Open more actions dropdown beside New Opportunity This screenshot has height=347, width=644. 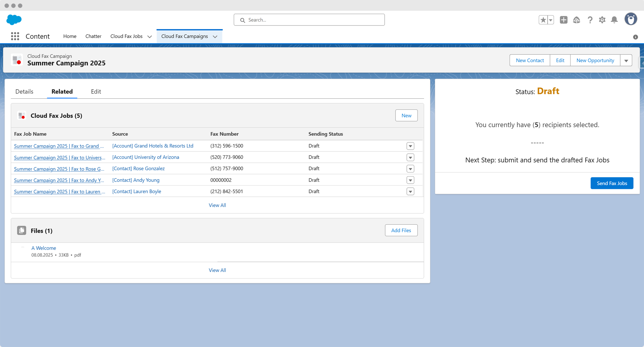pos(626,61)
